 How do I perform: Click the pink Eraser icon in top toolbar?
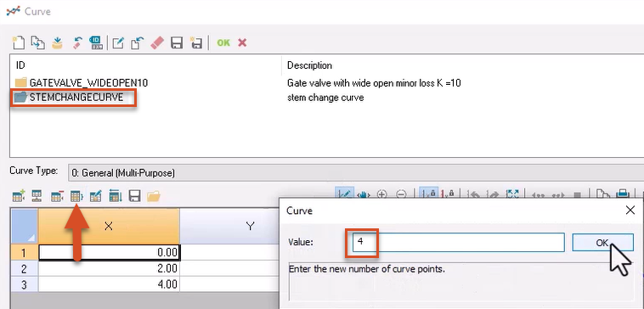pyautogui.click(x=157, y=42)
